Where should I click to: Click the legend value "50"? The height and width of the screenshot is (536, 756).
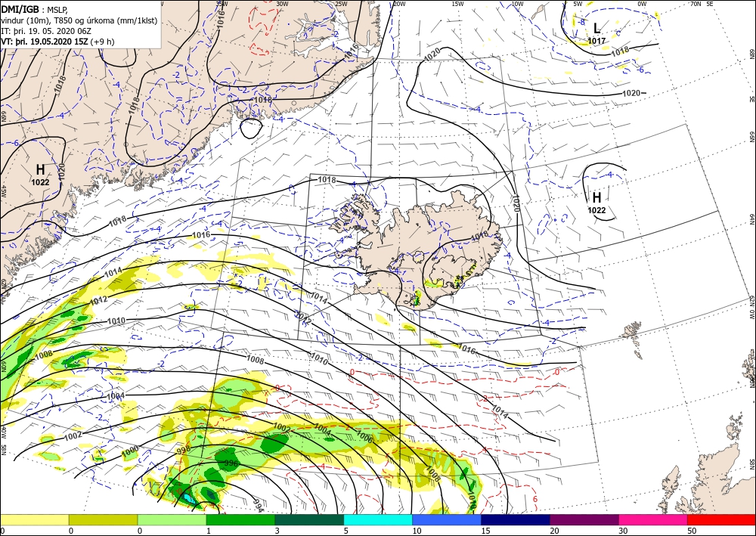692,531
